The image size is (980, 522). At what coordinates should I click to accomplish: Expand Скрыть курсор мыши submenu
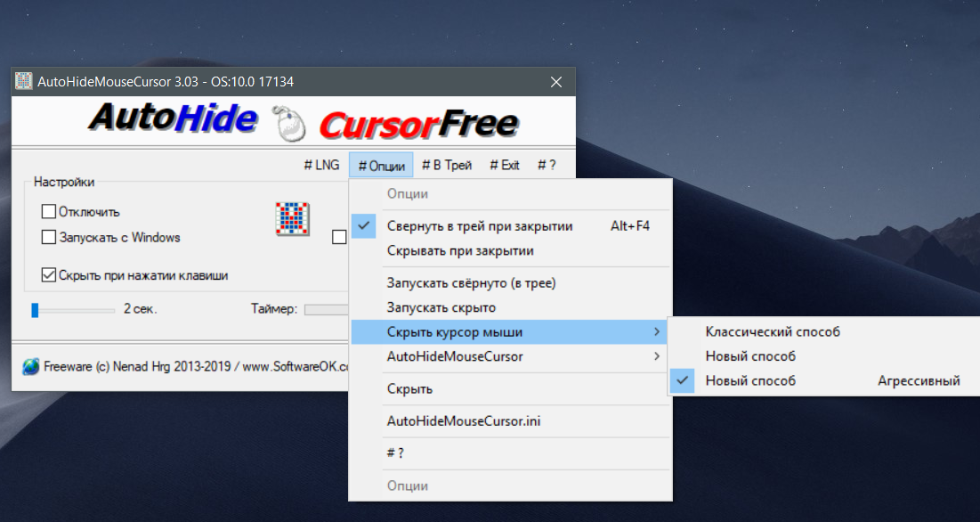pos(510,332)
